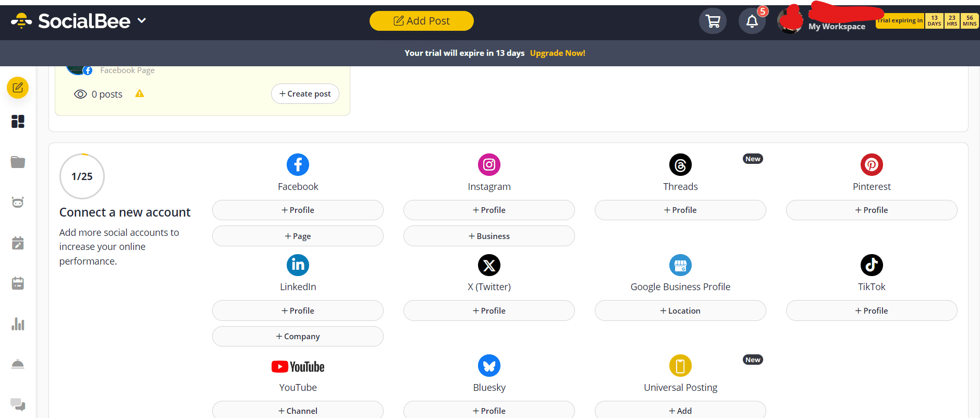Add a Facebook Page

pos(298,236)
